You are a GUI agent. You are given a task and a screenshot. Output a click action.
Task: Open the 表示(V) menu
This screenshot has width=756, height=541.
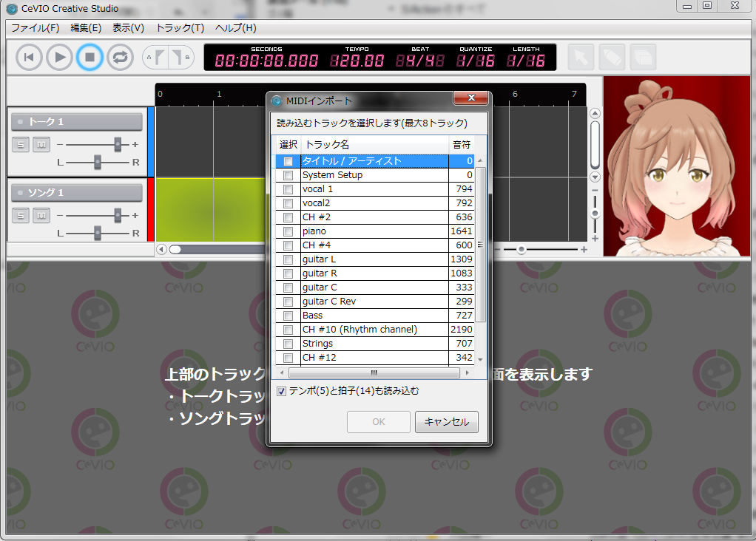click(x=128, y=28)
